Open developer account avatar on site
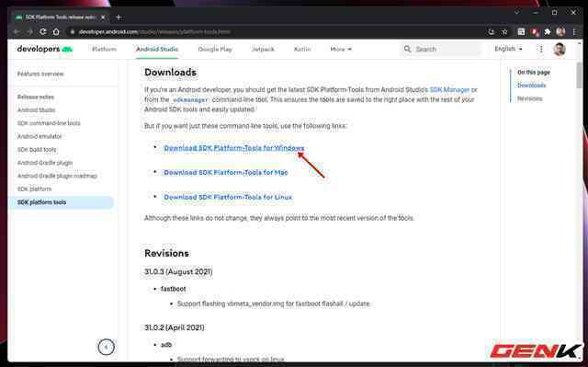The height and width of the screenshot is (367, 588). pos(560,49)
